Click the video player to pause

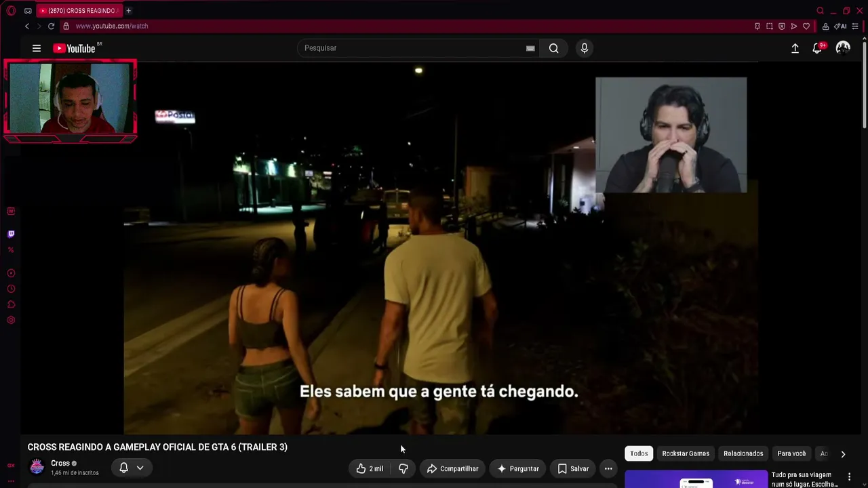[441, 248]
